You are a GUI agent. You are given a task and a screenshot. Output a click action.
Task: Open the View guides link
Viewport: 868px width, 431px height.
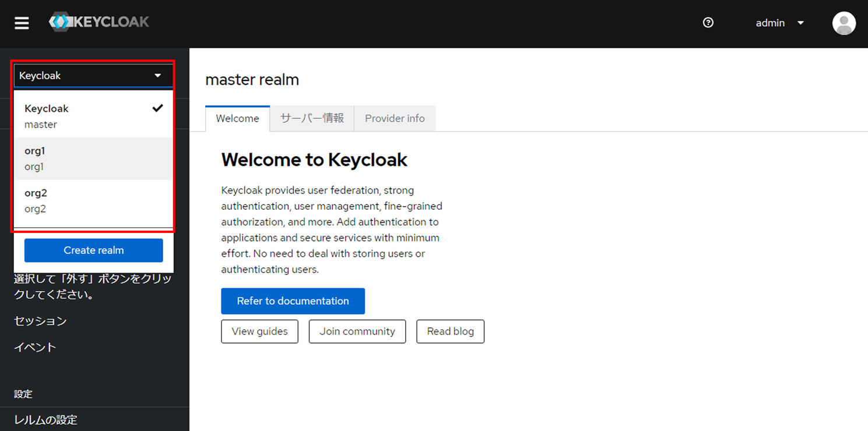(259, 331)
